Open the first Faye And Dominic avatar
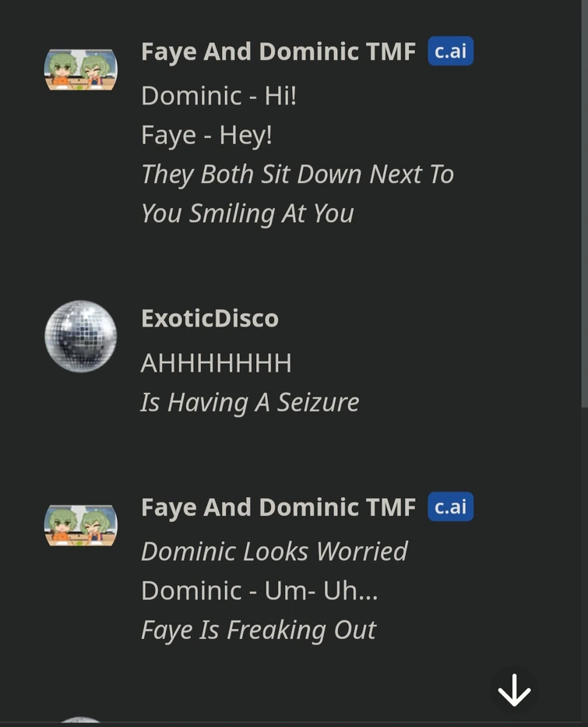The image size is (588, 727). click(81, 69)
